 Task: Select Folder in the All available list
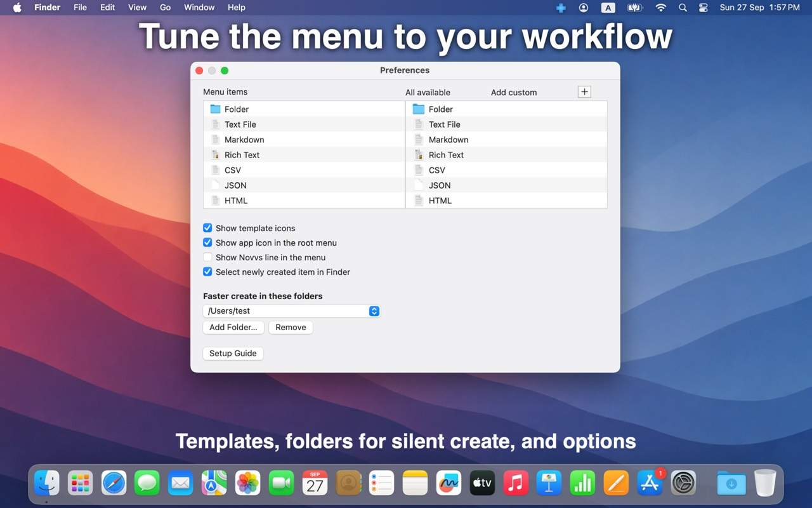(x=506, y=109)
